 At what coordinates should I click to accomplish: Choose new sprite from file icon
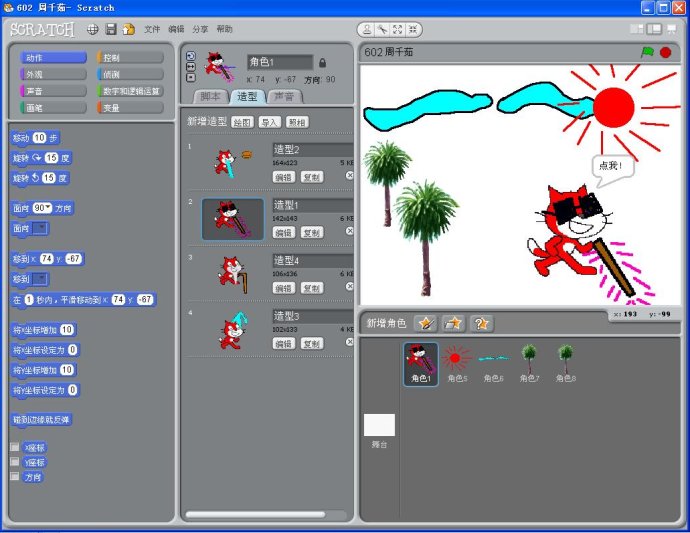click(453, 323)
